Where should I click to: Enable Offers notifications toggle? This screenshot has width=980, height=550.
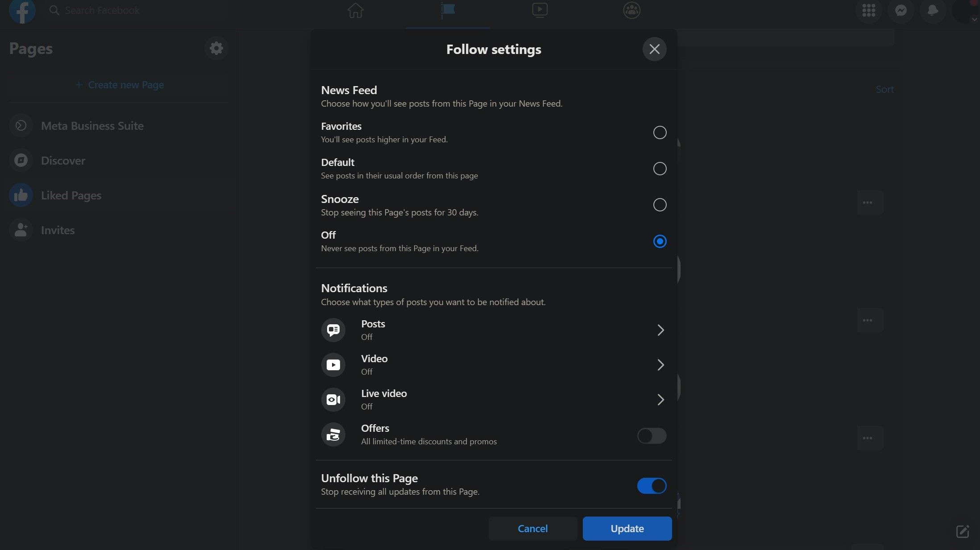tap(652, 436)
